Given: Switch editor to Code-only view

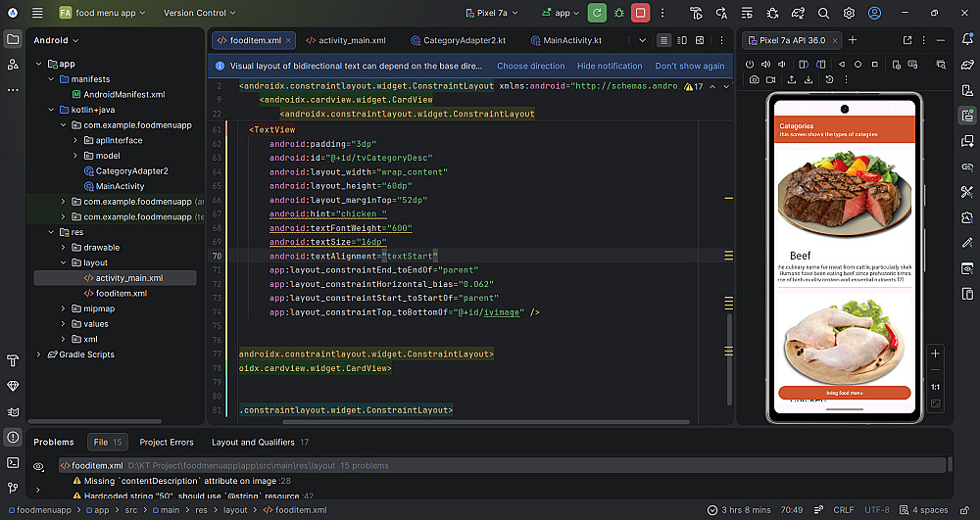Looking at the screenshot, I should click(664, 40).
